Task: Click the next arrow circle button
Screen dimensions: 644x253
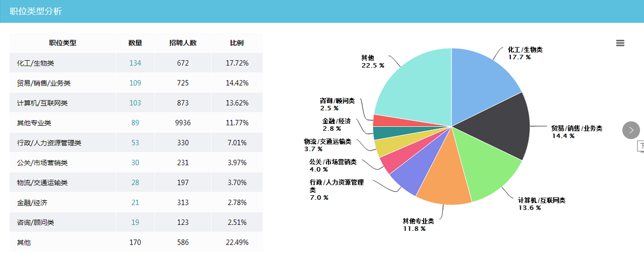Action: click(631, 130)
